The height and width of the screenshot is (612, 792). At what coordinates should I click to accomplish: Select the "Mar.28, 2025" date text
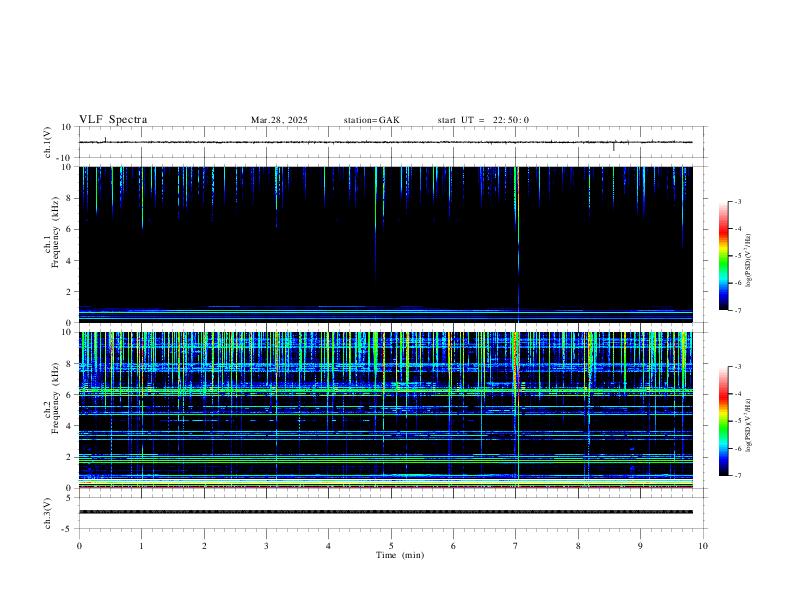click(279, 120)
